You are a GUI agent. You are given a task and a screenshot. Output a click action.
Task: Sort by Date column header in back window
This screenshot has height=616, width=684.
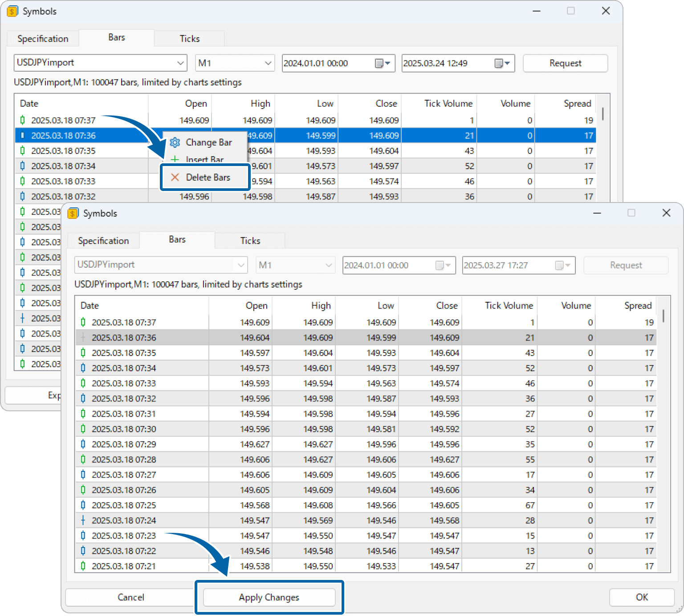point(81,104)
